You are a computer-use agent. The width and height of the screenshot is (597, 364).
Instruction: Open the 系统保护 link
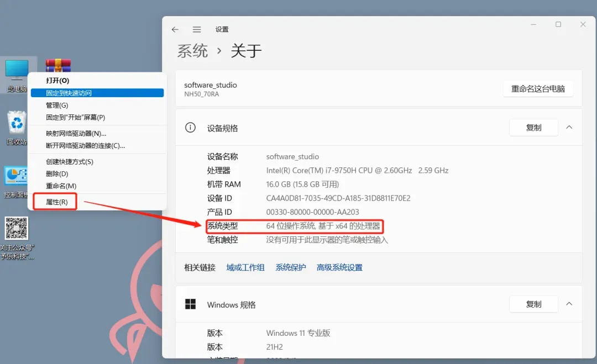[x=291, y=267]
